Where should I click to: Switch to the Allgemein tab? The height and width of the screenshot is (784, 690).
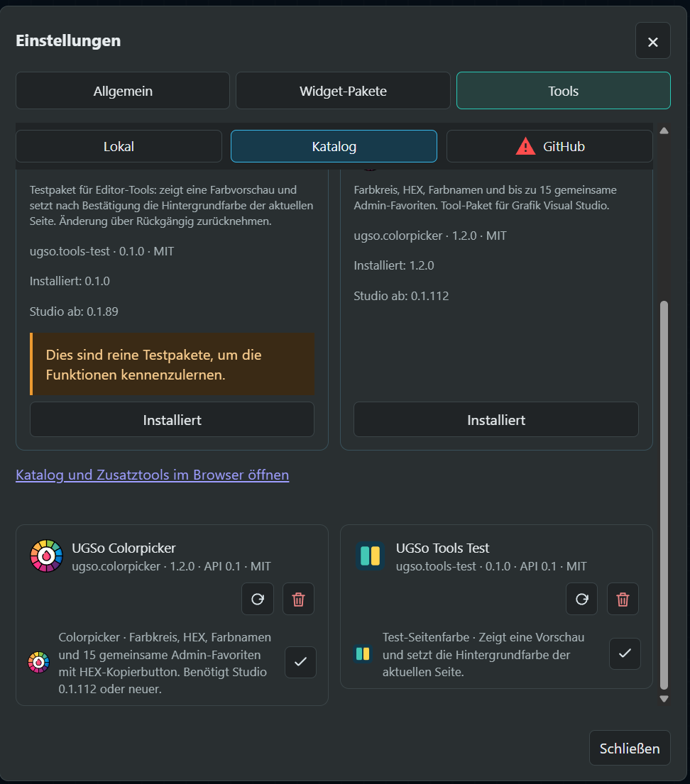tap(123, 91)
